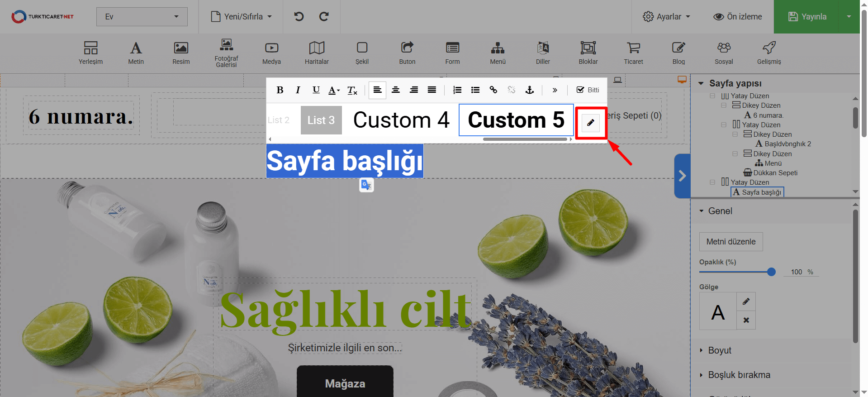Justify the text
The height and width of the screenshot is (397, 868).
pos(432,90)
